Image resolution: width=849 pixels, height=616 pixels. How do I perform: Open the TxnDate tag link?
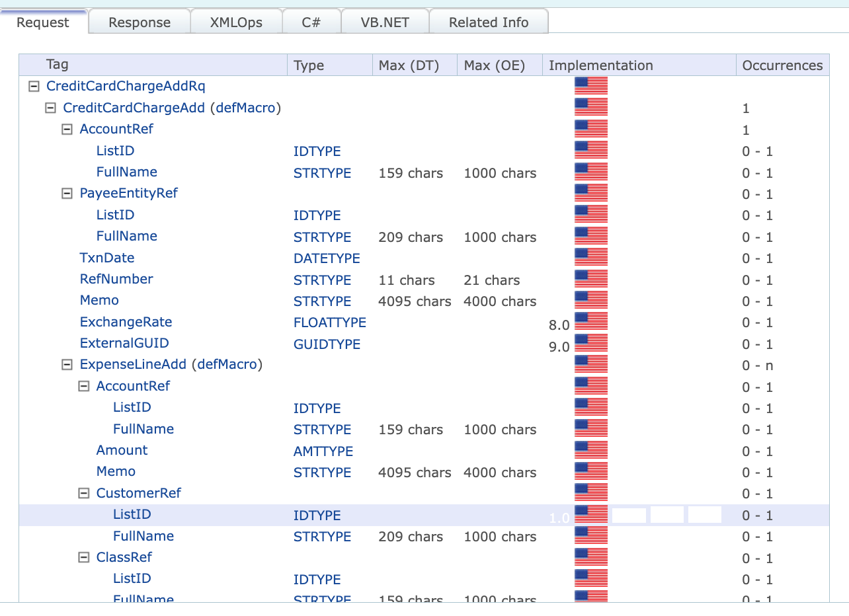point(107,258)
